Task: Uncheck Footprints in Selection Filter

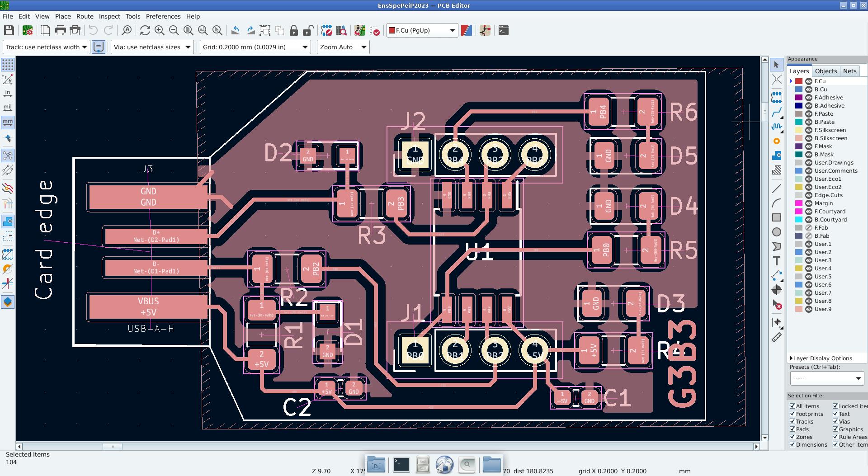Action: pyautogui.click(x=792, y=414)
